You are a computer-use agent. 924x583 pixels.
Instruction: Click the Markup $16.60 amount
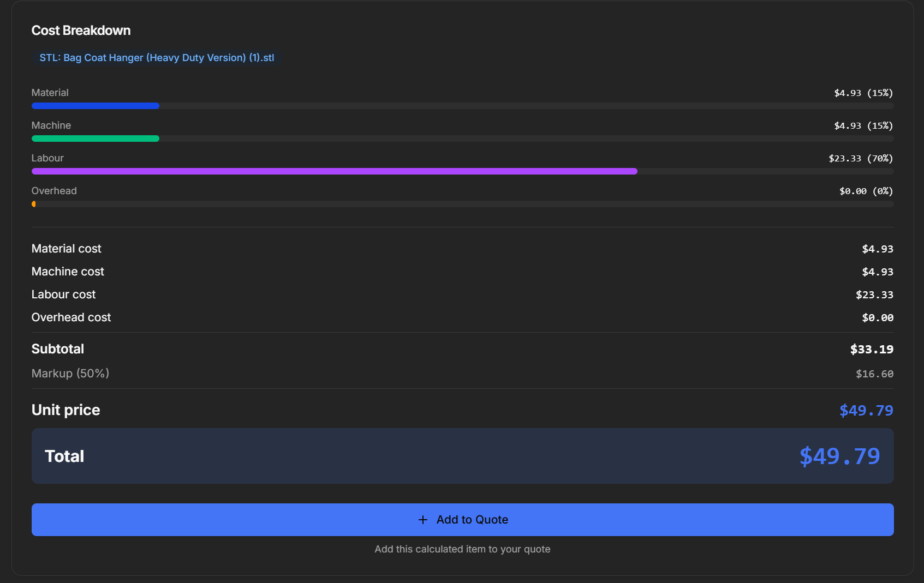(x=874, y=374)
